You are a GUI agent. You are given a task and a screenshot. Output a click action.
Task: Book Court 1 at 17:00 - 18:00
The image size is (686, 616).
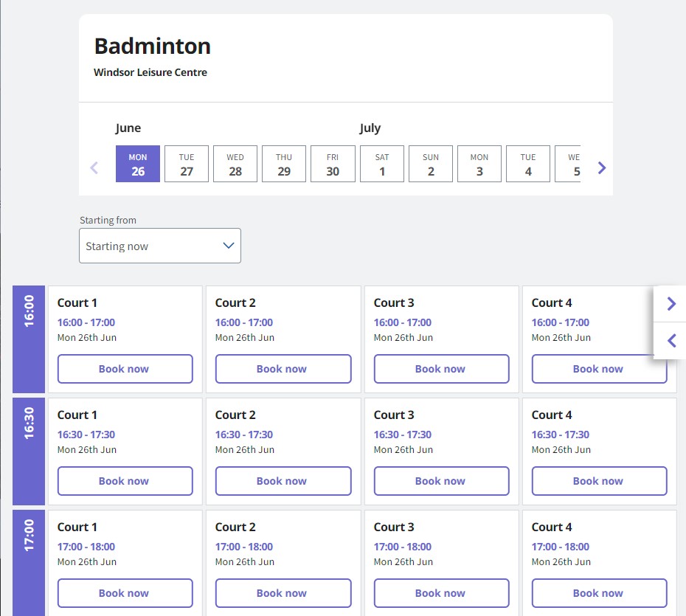point(125,593)
